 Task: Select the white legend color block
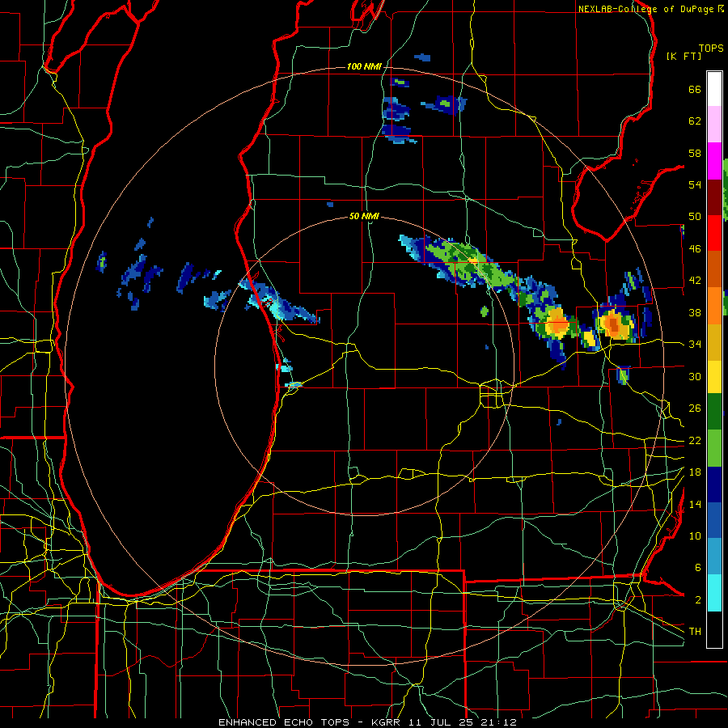(714, 89)
